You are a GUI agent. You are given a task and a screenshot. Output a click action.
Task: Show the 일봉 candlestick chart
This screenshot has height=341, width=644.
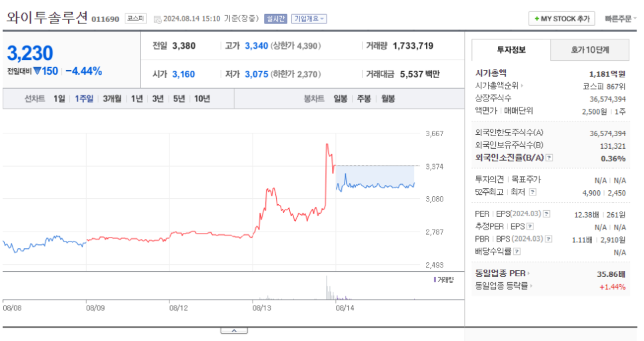click(341, 99)
